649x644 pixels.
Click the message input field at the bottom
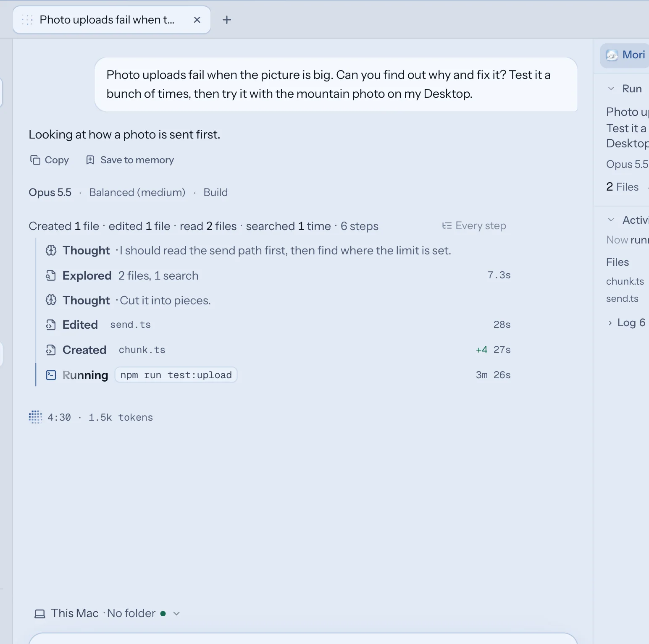pos(303,639)
